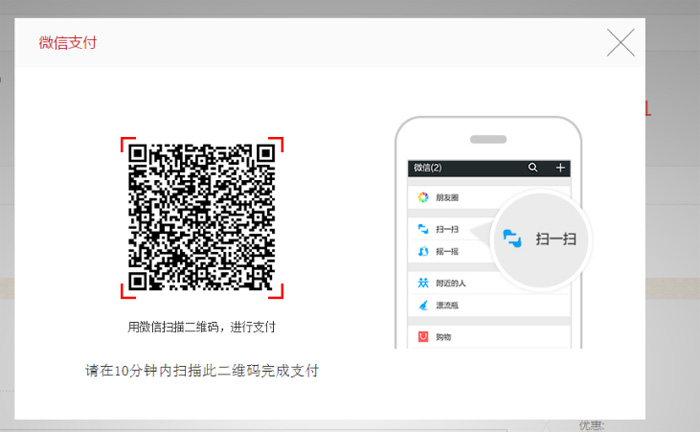The width and height of the screenshot is (700, 432).
Task: Click the large 扫一扫 text in bubble
Action: (556, 239)
